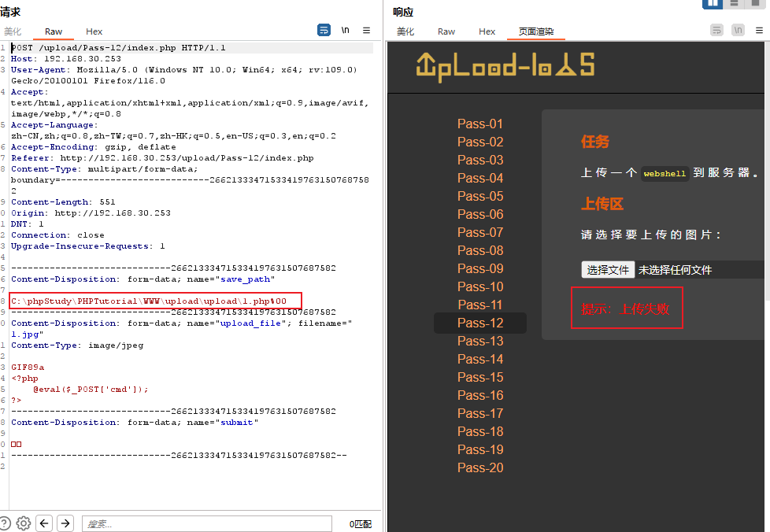This screenshot has width=770, height=532.
Task: Open Pass-09 link
Action: pyautogui.click(x=479, y=268)
